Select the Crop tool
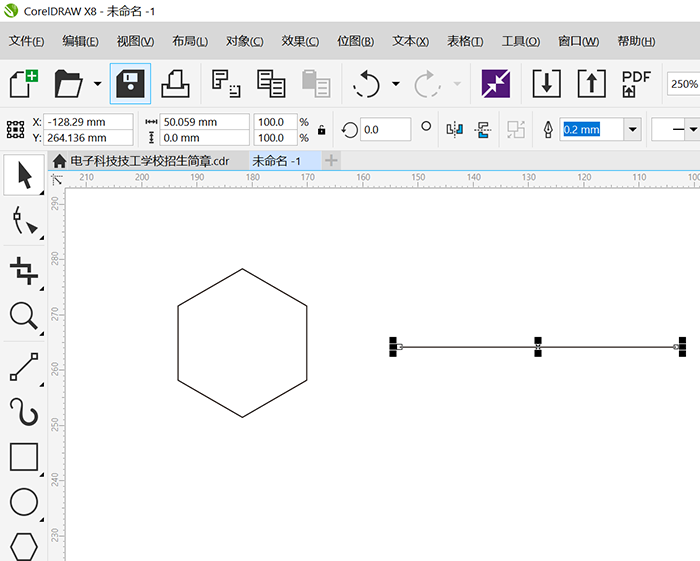Screen dimensions: 700x561 (x=24, y=270)
